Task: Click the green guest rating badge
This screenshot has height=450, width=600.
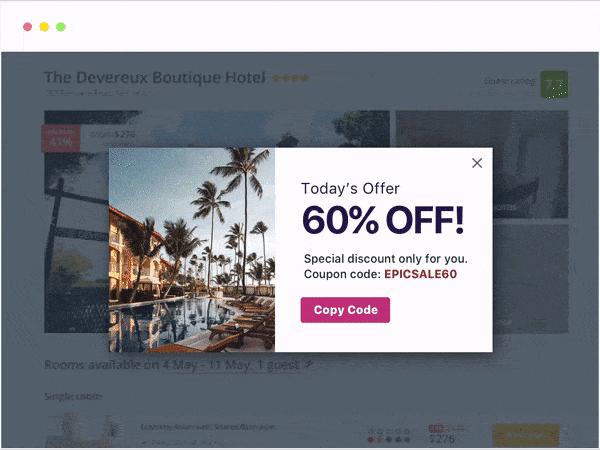Action: pos(554,84)
